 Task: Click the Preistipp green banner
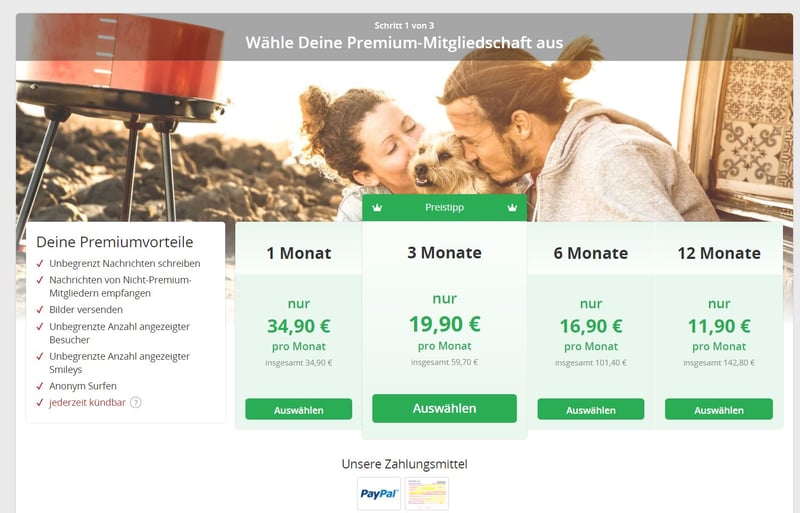444,207
